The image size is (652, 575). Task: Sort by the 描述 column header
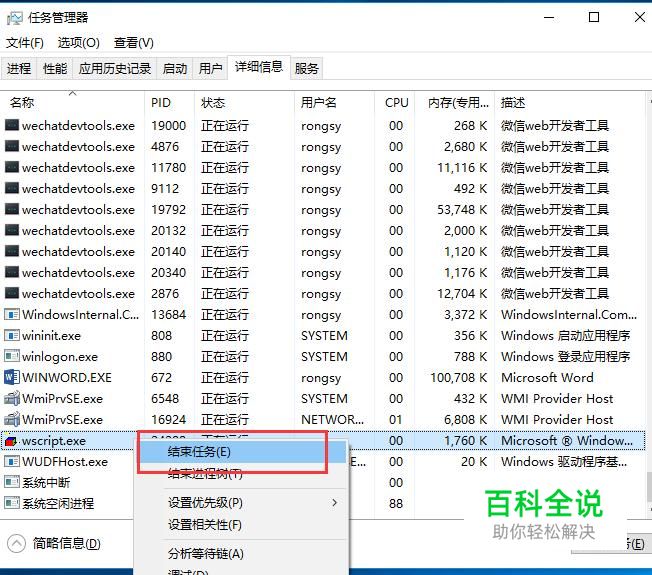(x=570, y=102)
